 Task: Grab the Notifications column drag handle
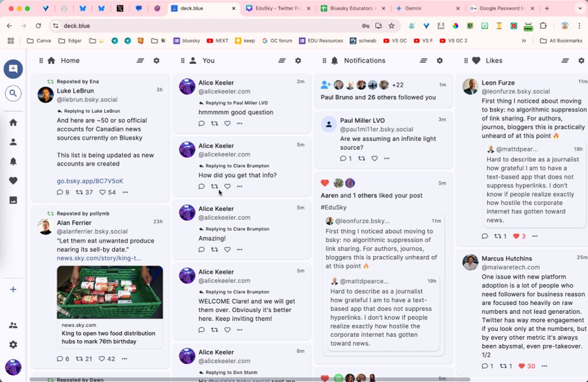pos(325,61)
